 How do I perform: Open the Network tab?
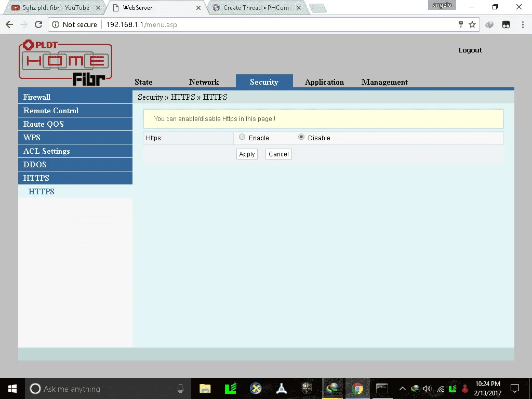(204, 82)
